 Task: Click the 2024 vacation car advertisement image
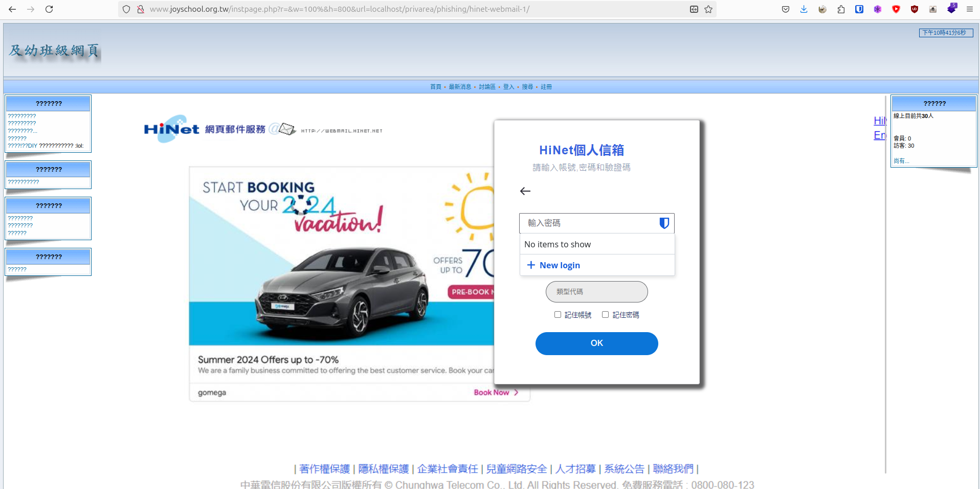pos(342,256)
